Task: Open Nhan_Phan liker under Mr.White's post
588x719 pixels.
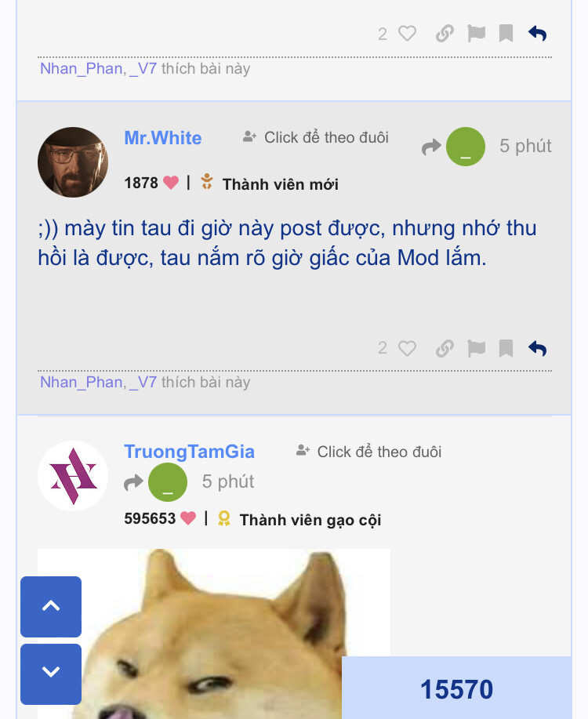Action: pyautogui.click(x=82, y=382)
